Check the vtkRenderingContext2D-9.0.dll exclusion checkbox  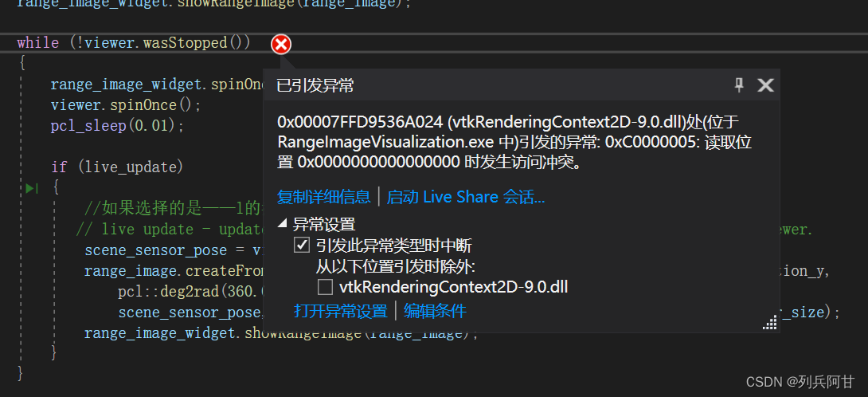tap(325, 287)
